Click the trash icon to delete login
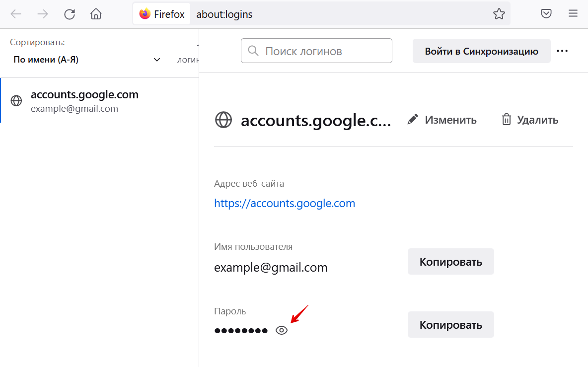 [507, 120]
